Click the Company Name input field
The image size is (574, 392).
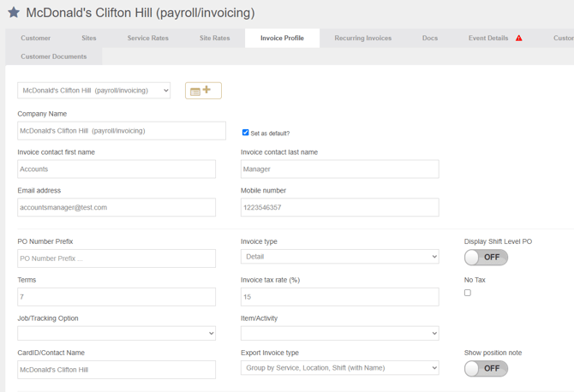click(x=122, y=131)
